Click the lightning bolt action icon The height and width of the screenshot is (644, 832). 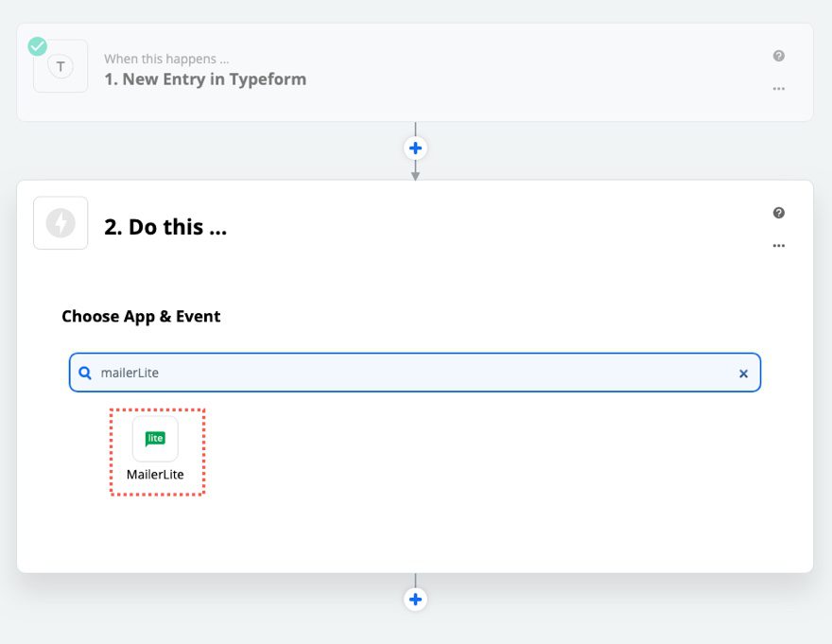[60, 222]
